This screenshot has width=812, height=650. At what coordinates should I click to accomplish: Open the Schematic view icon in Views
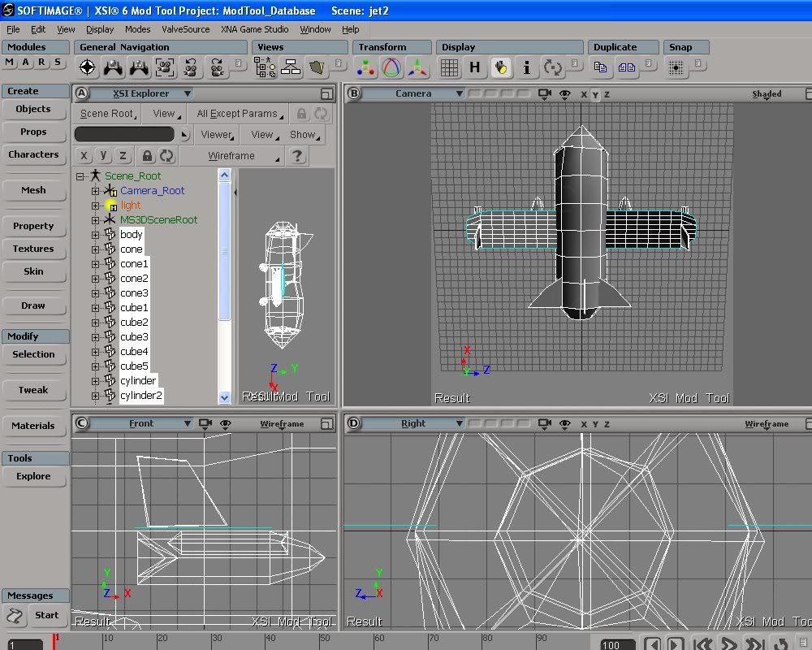(291, 67)
